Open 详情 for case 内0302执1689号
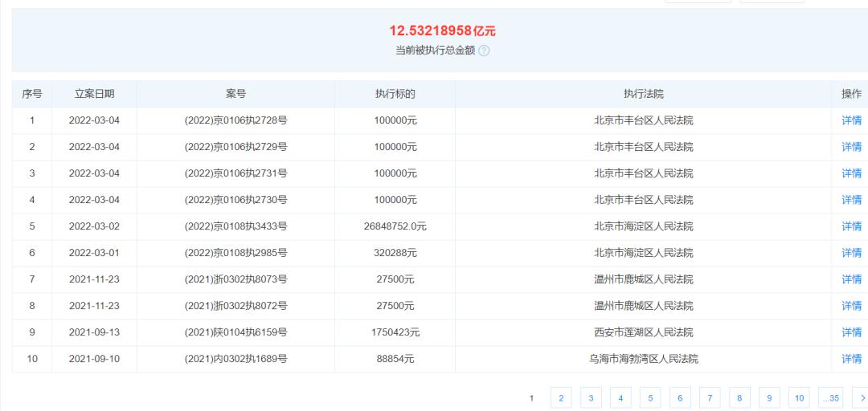 [851, 359]
